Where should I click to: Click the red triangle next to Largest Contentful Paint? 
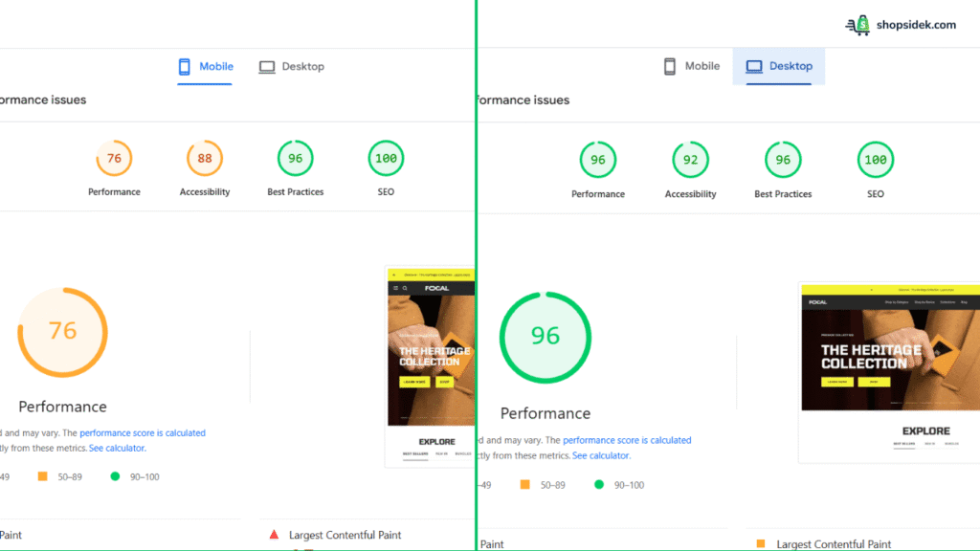click(x=273, y=535)
